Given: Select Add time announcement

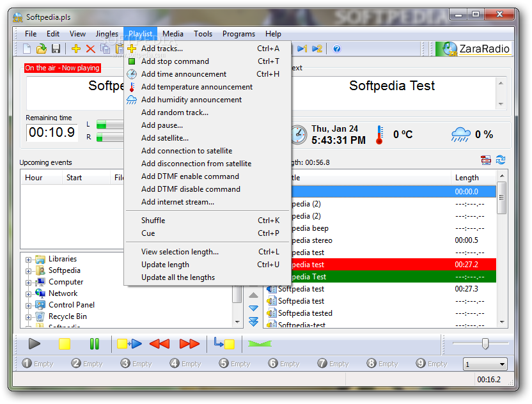Looking at the screenshot, I should 208,74.
